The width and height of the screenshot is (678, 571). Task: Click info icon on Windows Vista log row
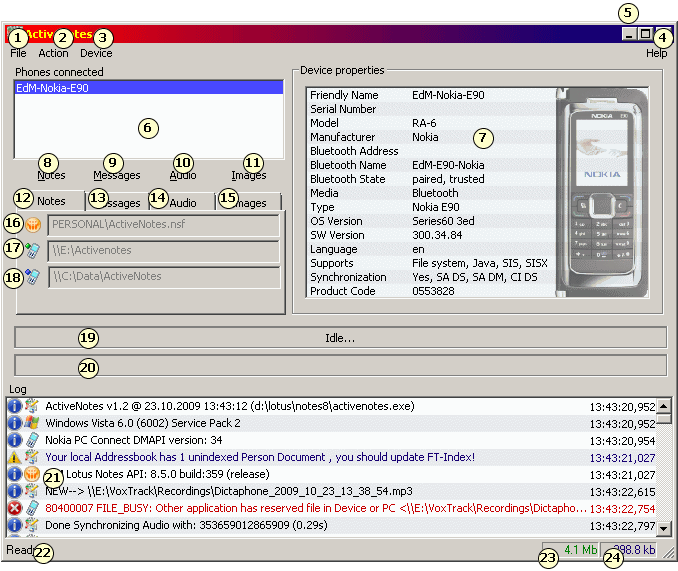pos(15,423)
